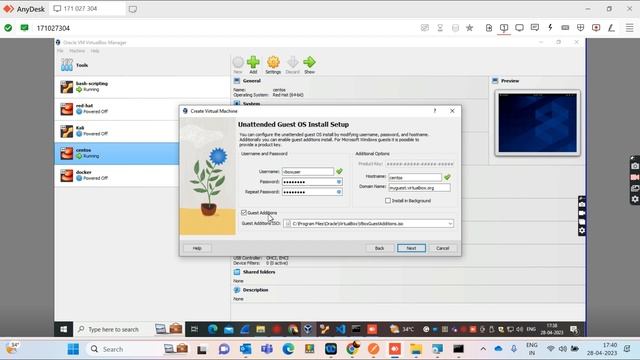Click the AnyDesk favorite star icon
This screenshot has height=360, width=640.
pyautogui.click(x=469, y=28)
